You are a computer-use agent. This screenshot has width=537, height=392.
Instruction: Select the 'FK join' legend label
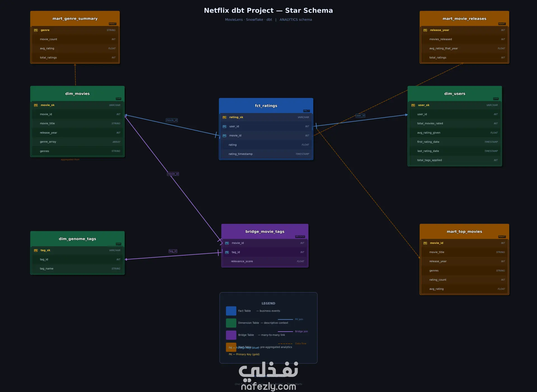tap(299, 319)
